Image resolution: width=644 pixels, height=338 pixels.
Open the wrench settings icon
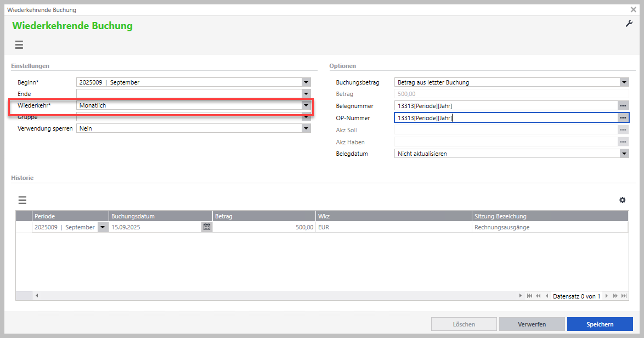point(629,24)
